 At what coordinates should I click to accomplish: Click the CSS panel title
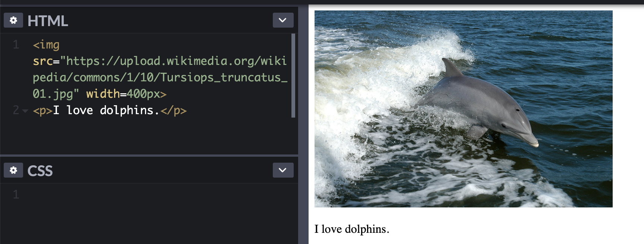point(40,171)
